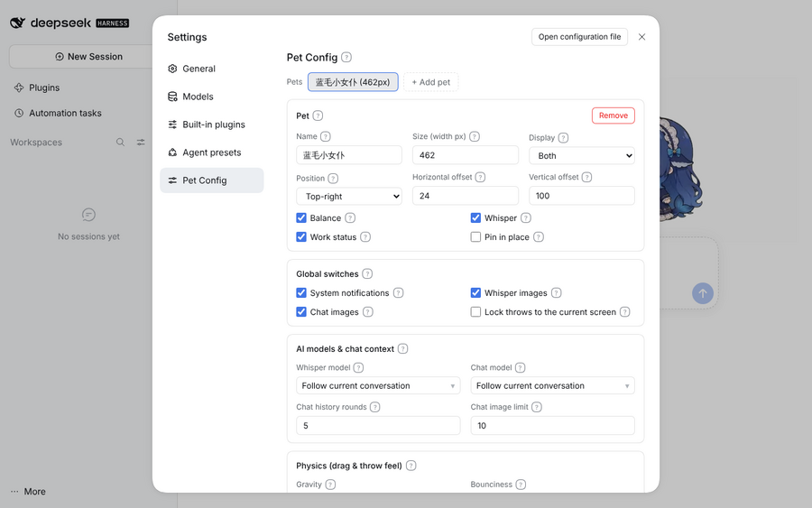Open the Agent presets settings tab
The height and width of the screenshot is (508, 812).
point(212,152)
